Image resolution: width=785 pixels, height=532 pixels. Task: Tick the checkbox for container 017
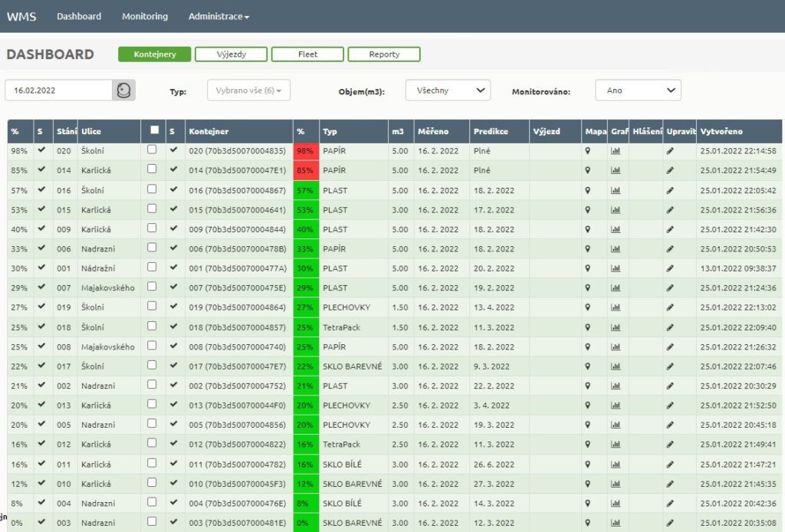[152, 365]
